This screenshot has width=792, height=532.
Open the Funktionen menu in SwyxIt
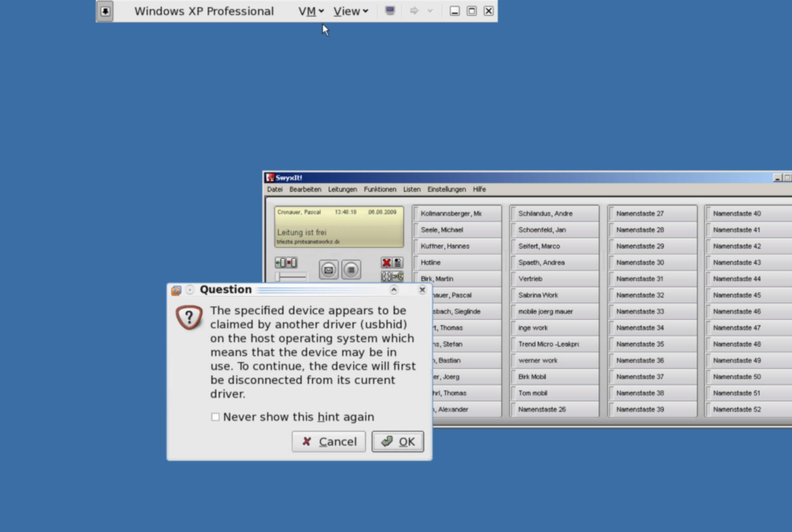click(x=380, y=189)
